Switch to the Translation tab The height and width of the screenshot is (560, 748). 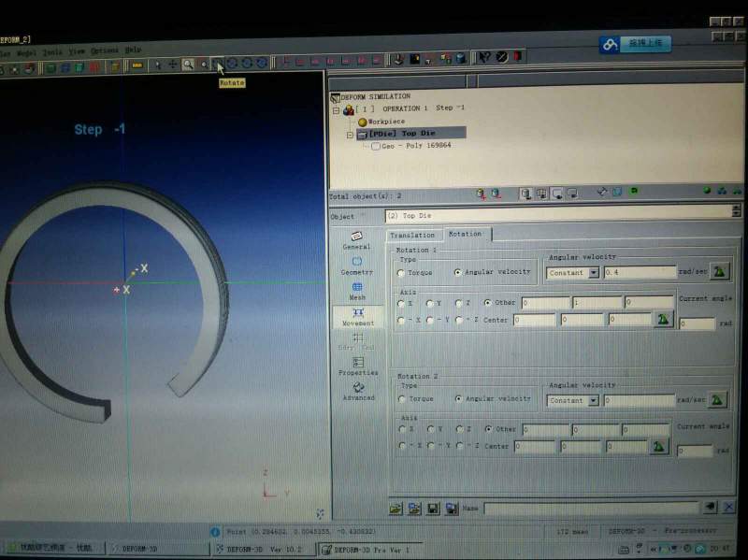pos(412,235)
